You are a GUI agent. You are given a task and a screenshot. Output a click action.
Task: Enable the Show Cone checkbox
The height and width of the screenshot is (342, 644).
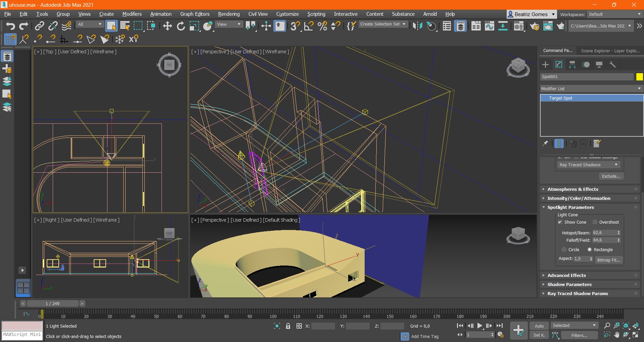[x=560, y=222]
